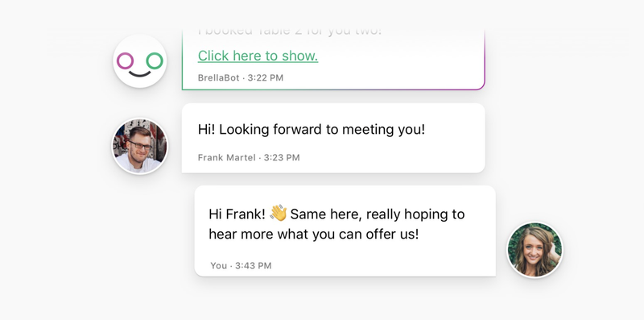
Task: Open the BrellaBot avatar icon
Action: click(x=139, y=61)
